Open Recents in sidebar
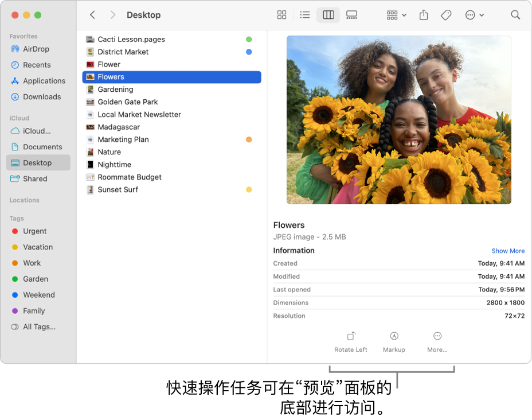Viewport: 532px width, 420px height. 37,65
